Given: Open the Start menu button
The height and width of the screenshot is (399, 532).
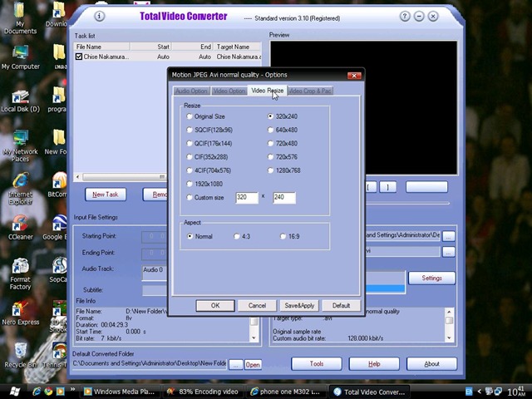Looking at the screenshot, I should click(14, 392).
